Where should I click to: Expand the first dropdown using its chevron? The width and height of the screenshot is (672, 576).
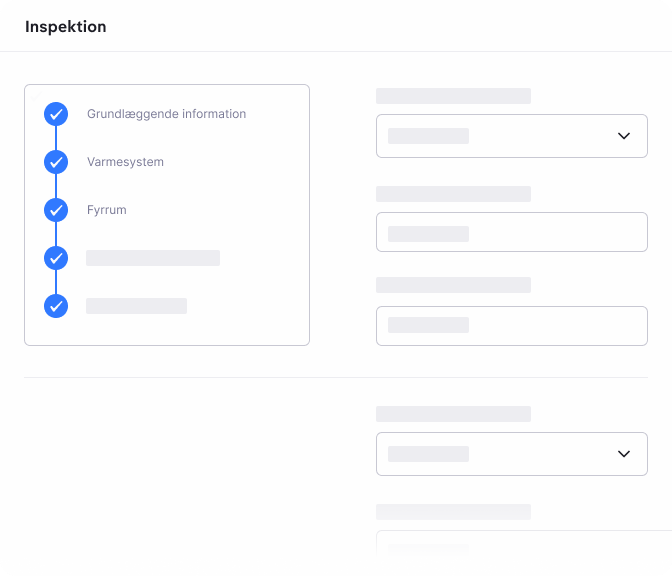click(x=624, y=136)
